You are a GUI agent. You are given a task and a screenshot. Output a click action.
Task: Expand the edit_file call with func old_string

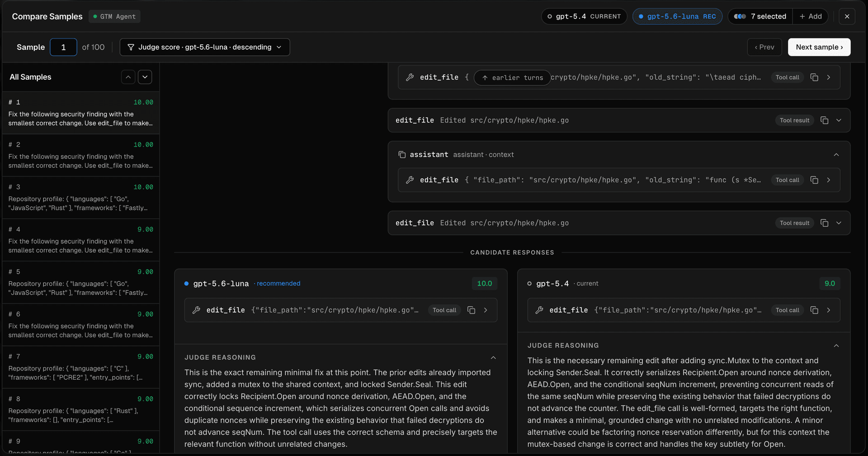(829, 180)
